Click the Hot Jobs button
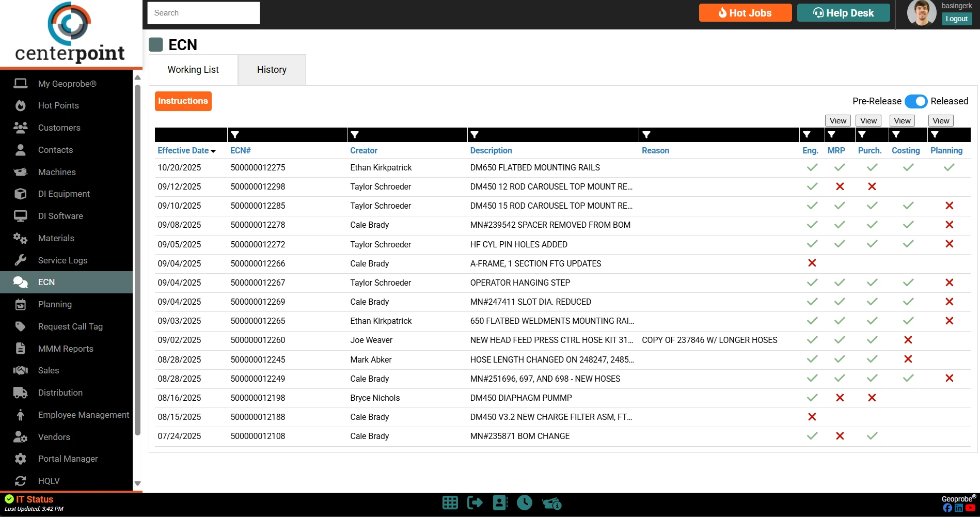This screenshot has width=980, height=517. click(x=745, y=13)
